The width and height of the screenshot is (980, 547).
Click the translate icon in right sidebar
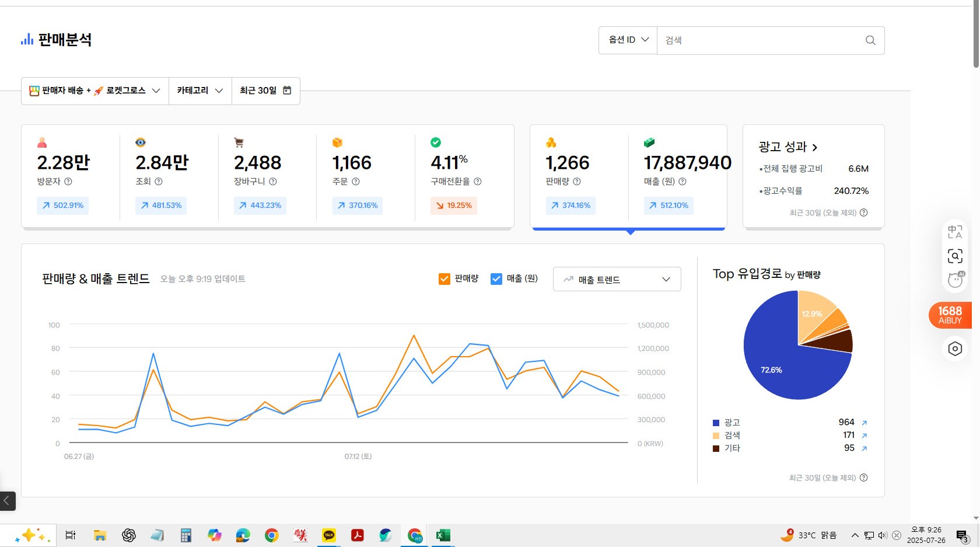click(955, 232)
